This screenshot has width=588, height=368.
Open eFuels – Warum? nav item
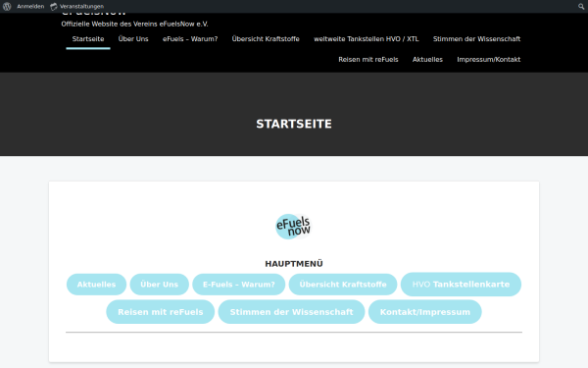(x=190, y=39)
